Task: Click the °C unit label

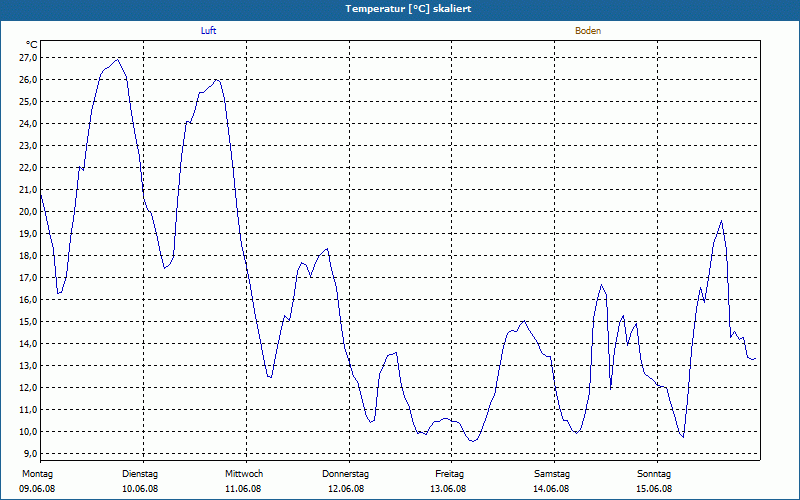Action: click(32, 45)
